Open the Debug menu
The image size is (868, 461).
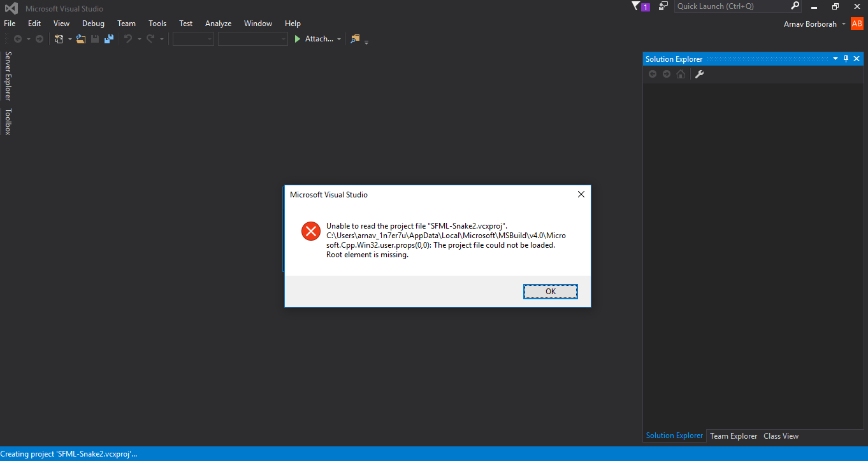(93, 23)
